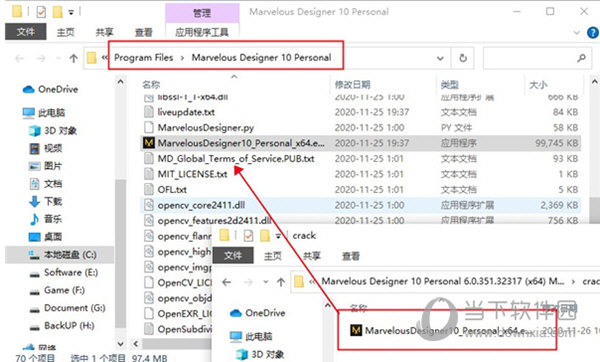Viewport: 600px width, 362px height.
Task: Click the liveupdate.txt file icon
Action: pyautogui.click(x=148, y=112)
